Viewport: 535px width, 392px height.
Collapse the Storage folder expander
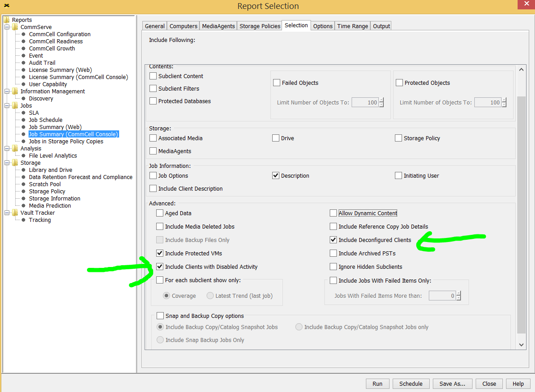coord(7,163)
